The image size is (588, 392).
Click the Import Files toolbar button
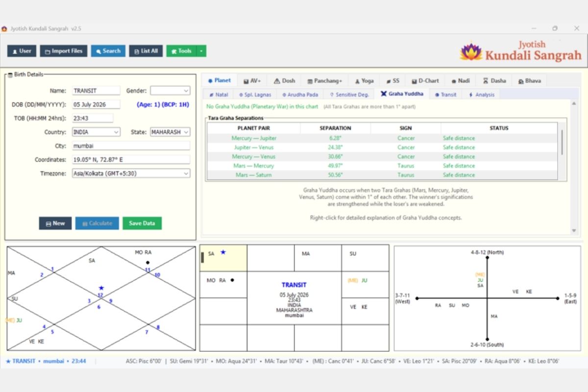click(64, 51)
